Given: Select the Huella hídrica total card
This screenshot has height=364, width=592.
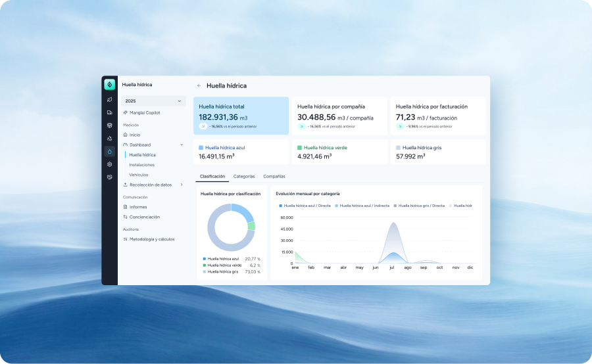Looking at the screenshot, I should pos(241,116).
